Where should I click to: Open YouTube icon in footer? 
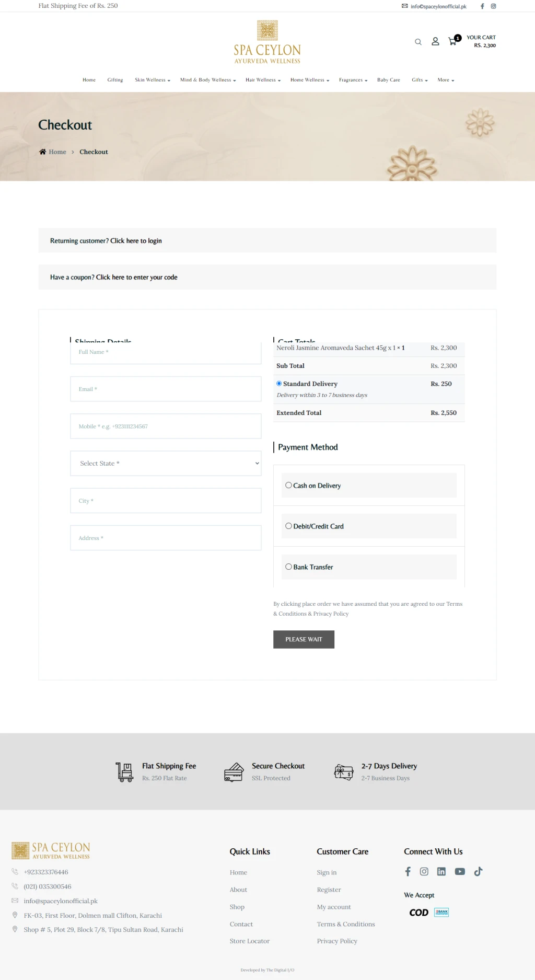tap(460, 871)
